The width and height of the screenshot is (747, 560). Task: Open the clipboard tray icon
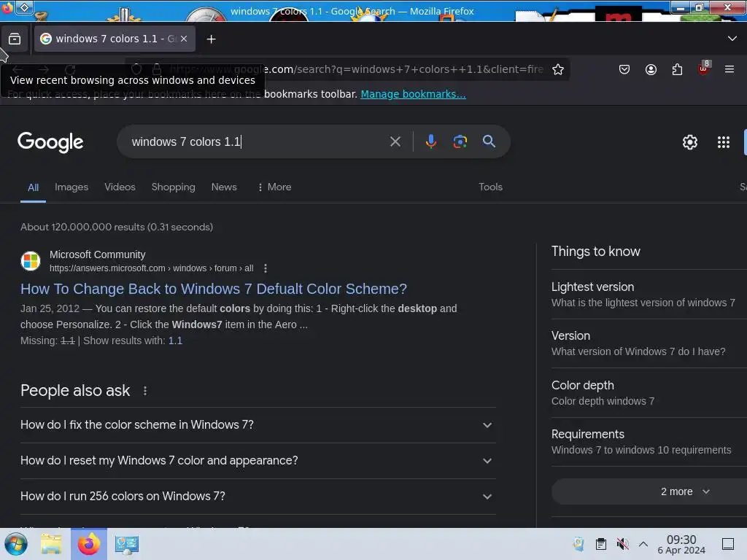(x=601, y=544)
